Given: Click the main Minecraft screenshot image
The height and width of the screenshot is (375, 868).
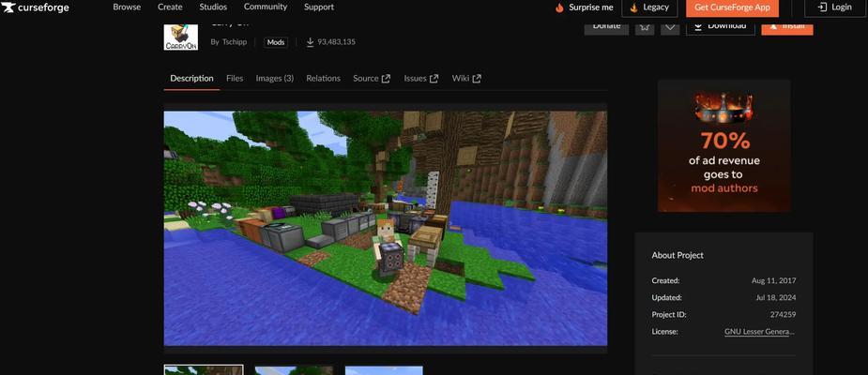Looking at the screenshot, I should pyautogui.click(x=386, y=229).
